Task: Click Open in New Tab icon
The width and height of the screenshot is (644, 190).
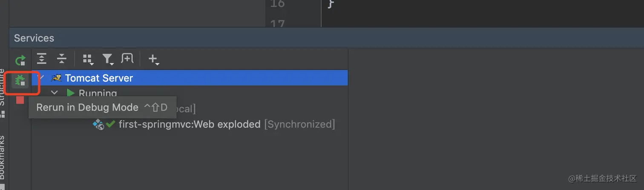Action: tap(127, 59)
